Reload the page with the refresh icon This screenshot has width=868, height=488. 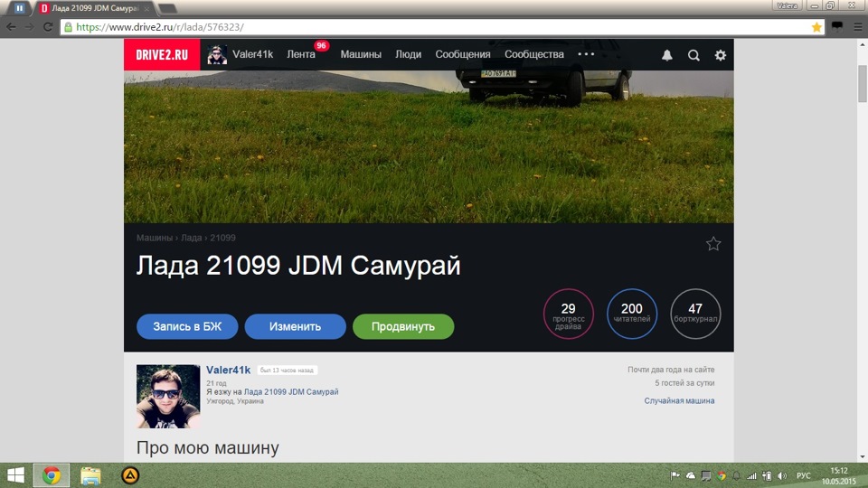point(48,27)
